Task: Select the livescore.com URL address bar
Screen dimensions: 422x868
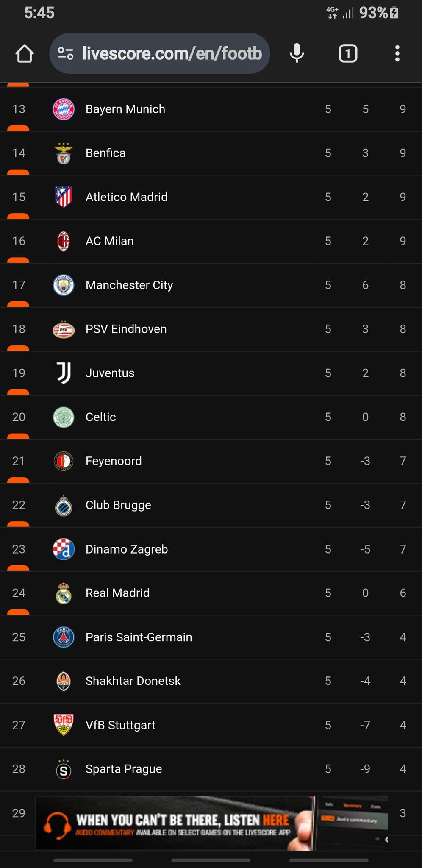Action: [172, 53]
